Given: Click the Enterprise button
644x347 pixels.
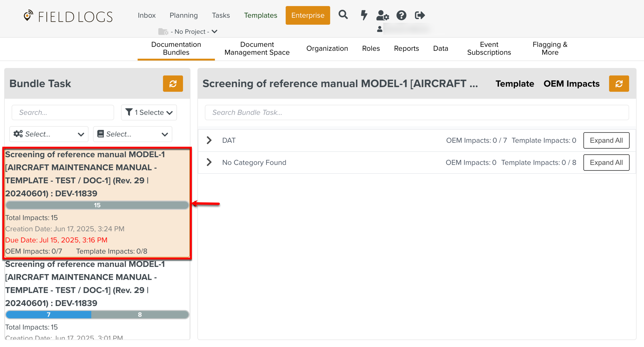Looking at the screenshot, I should (x=308, y=15).
